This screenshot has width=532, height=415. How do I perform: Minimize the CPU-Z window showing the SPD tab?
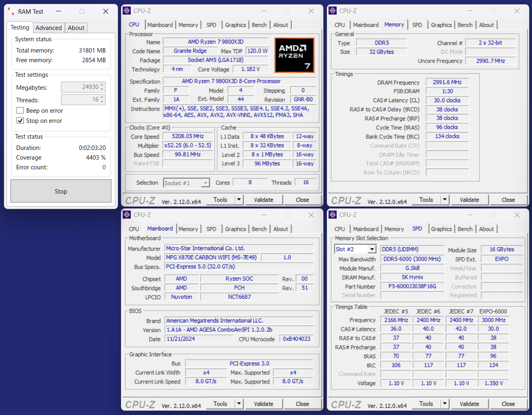(x=470, y=215)
